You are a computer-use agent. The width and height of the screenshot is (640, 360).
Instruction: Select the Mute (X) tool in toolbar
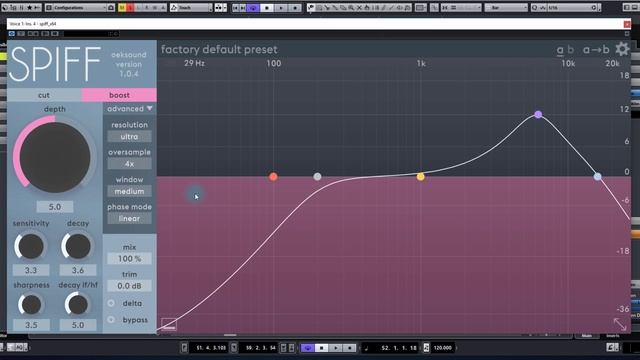(359, 8)
